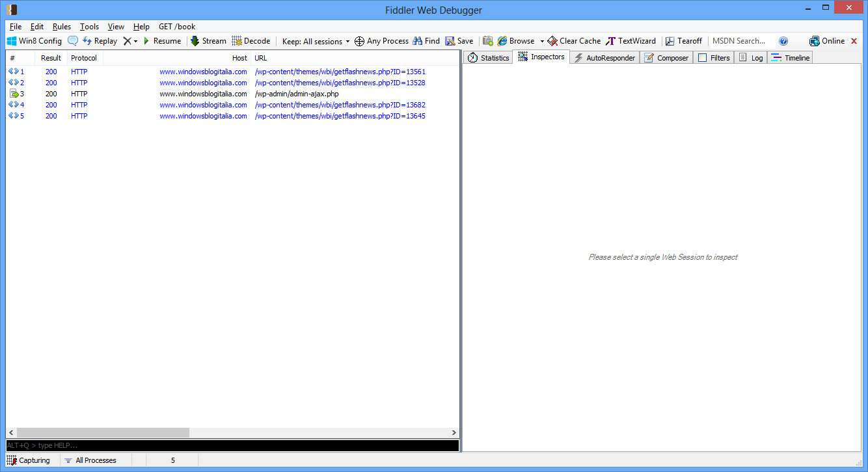Open the View menu

(x=116, y=27)
